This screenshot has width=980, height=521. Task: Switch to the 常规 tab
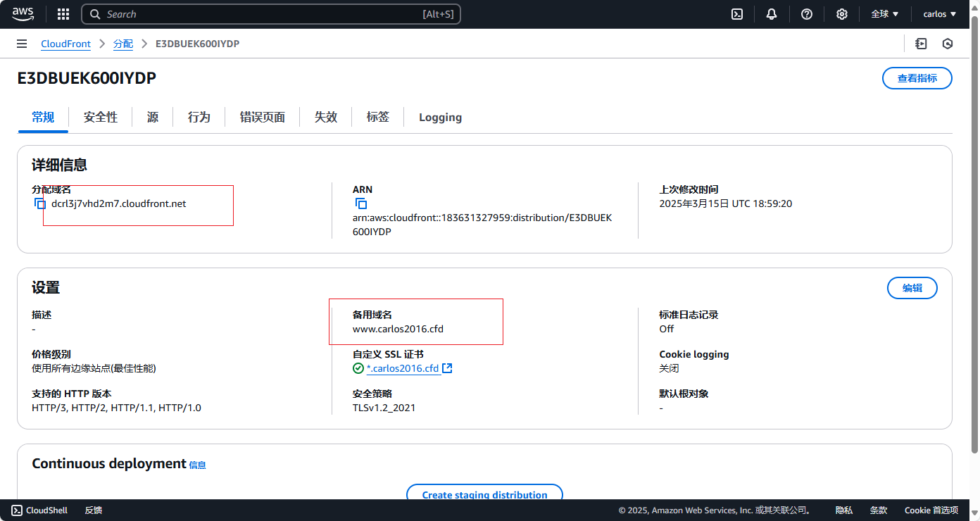(x=43, y=118)
